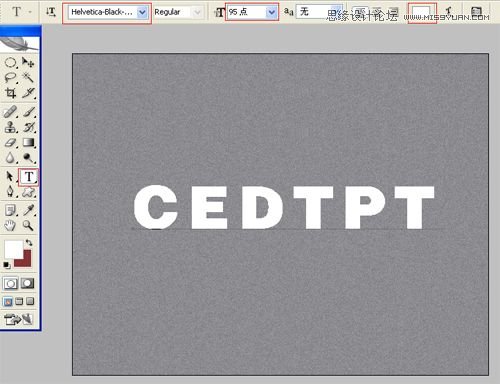Select the Dodge tool
The image size is (500, 384).
(x=28, y=158)
